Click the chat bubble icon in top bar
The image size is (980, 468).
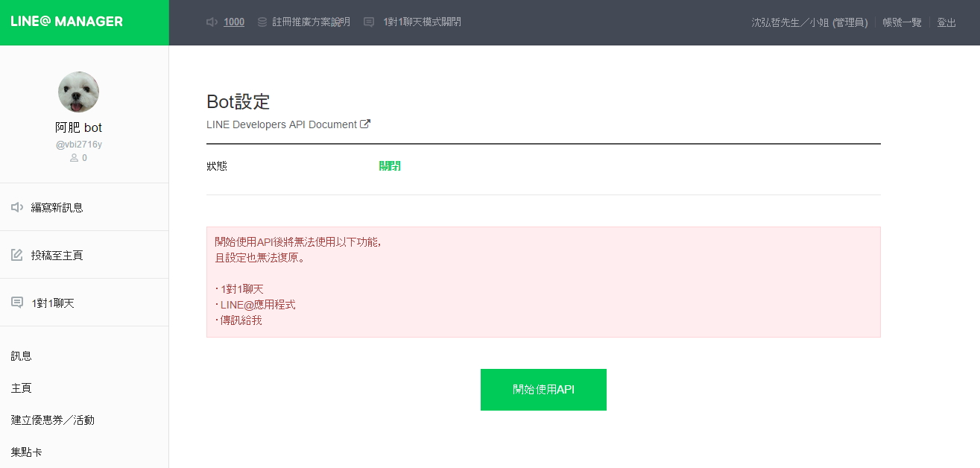tap(369, 22)
